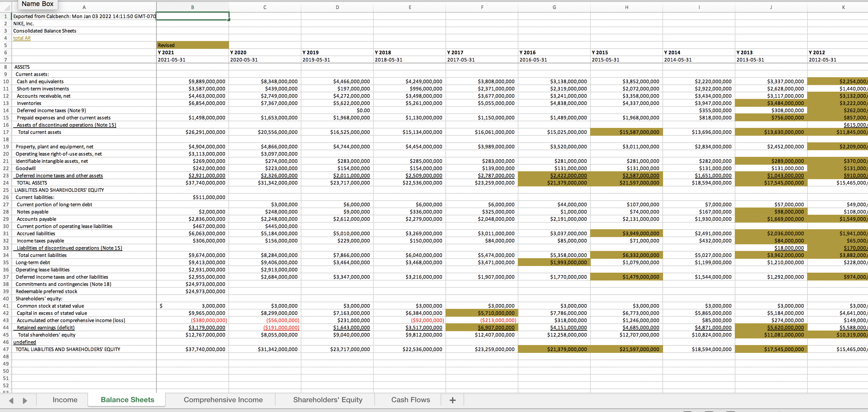The height and width of the screenshot is (412, 868).
Task: Select column D header
Action: [337, 7]
